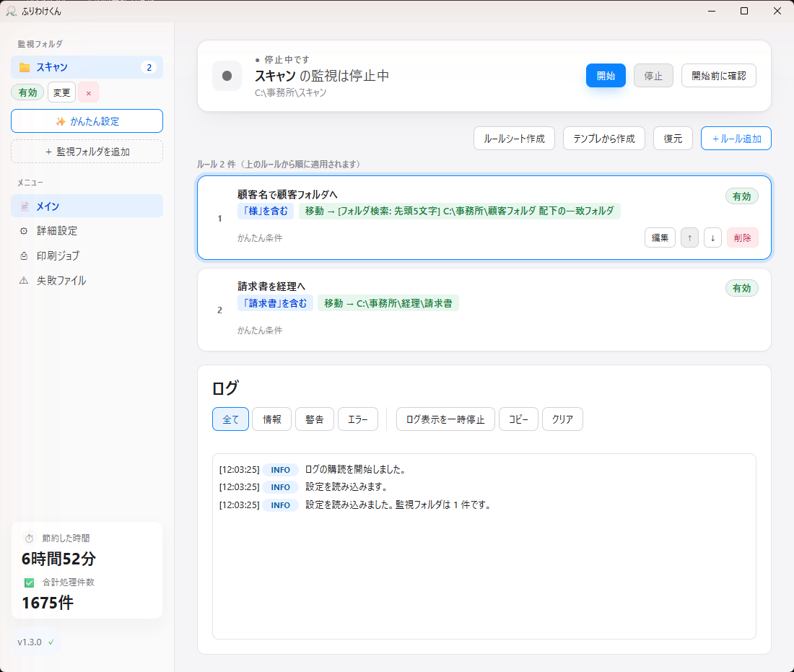Start monitoring with the 開始 button
794x672 pixels.
pos(606,76)
